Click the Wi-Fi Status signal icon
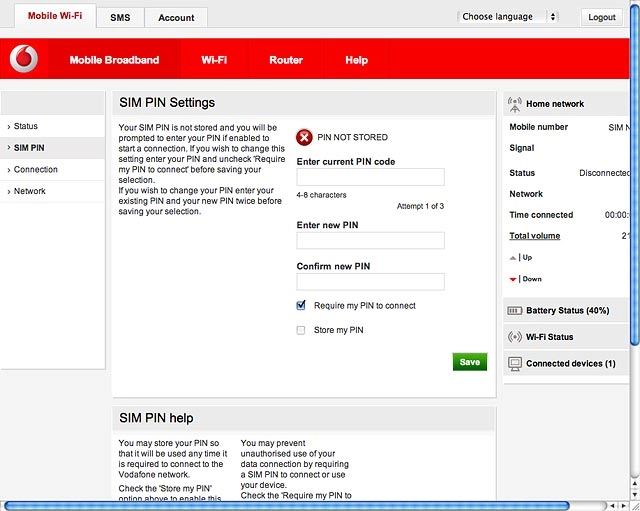The image size is (640, 511). (515, 337)
